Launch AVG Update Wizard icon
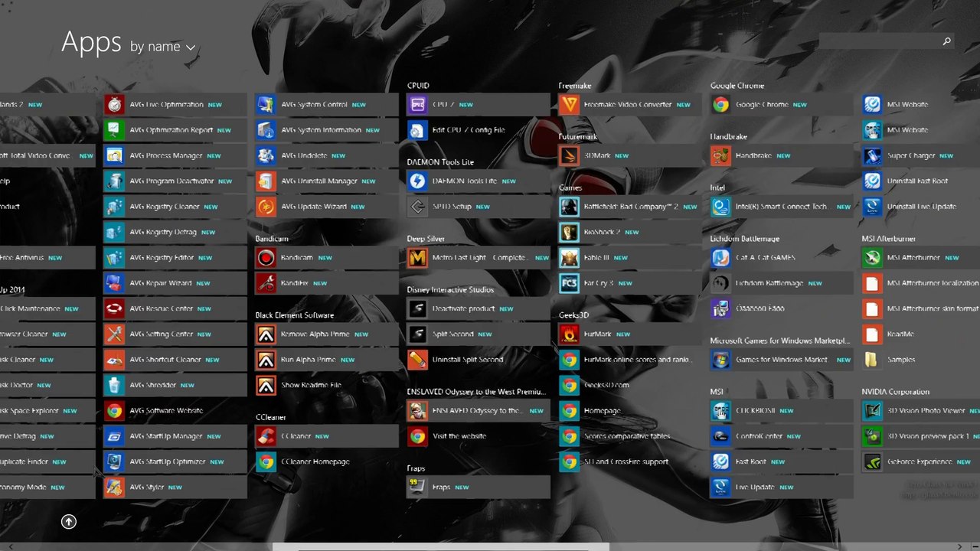Viewport: 980px width, 551px height. tap(266, 207)
